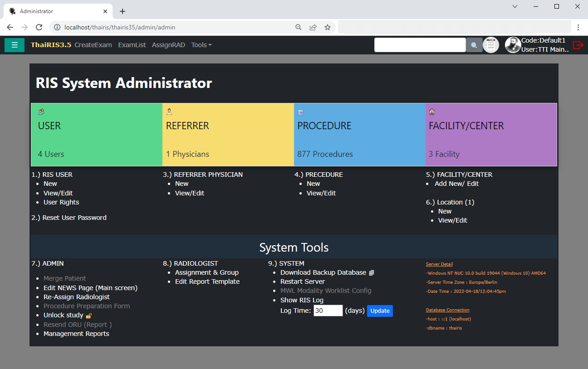Click the browser share icon
The height and width of the screenshot is (369, 588).
point(313,27)
